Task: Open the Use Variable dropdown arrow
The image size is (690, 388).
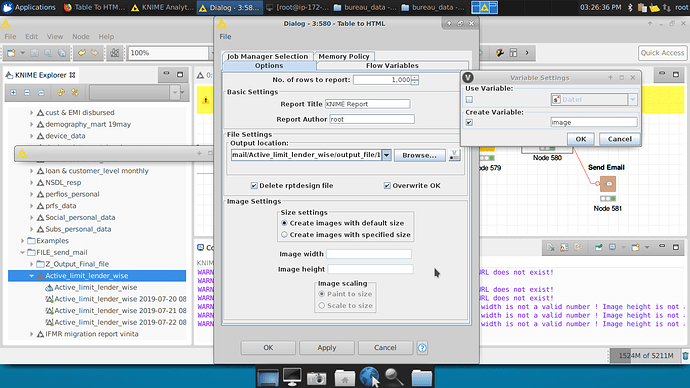Action: pyautogui.click(x=633, y=99)
